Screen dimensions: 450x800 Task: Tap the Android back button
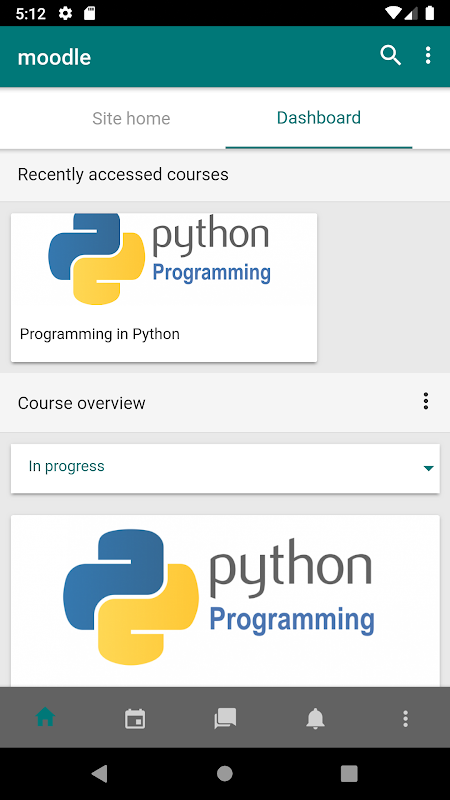pyautogui.click(x=99, y=773)
